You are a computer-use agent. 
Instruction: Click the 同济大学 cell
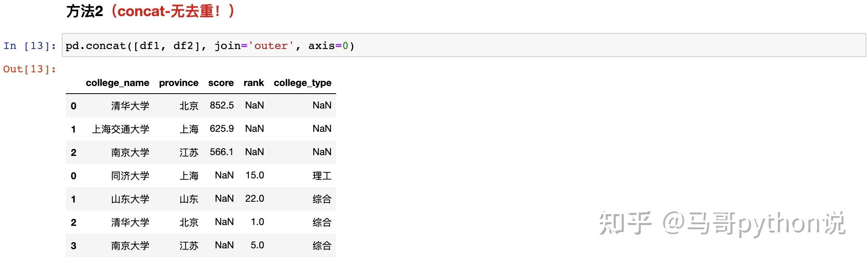(130, 176)
